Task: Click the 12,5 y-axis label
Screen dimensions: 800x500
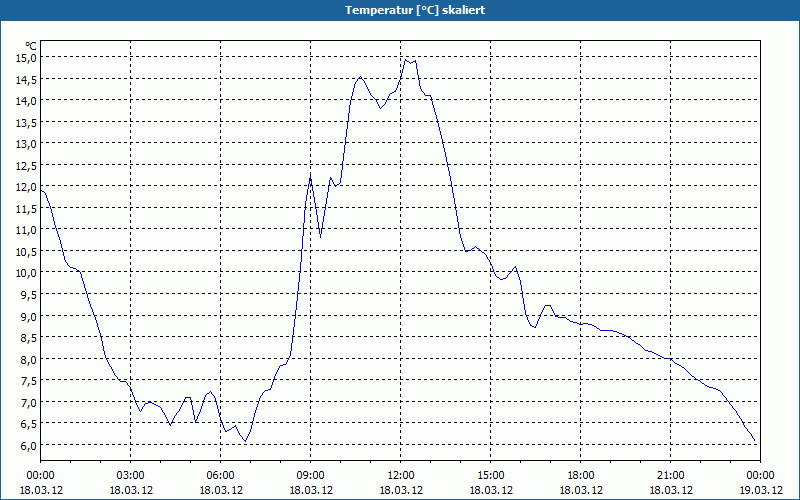Action: pos(27,165)
